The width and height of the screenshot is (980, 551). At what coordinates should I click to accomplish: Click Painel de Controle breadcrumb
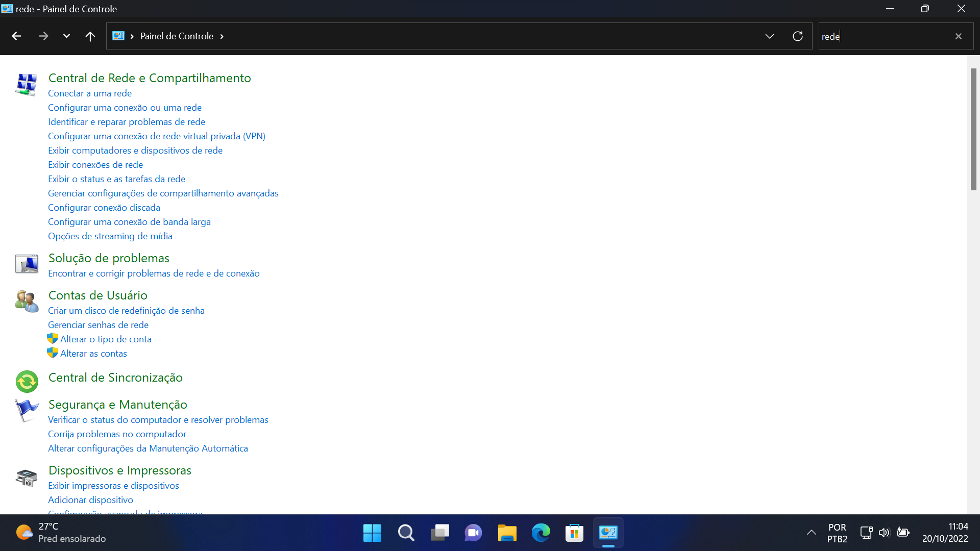[x=177, y=36]
